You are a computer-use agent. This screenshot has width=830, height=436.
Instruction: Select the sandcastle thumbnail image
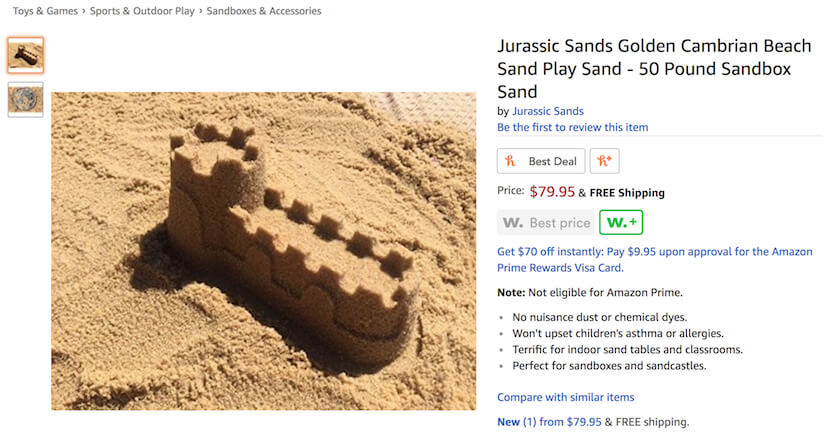coord(25,55)
